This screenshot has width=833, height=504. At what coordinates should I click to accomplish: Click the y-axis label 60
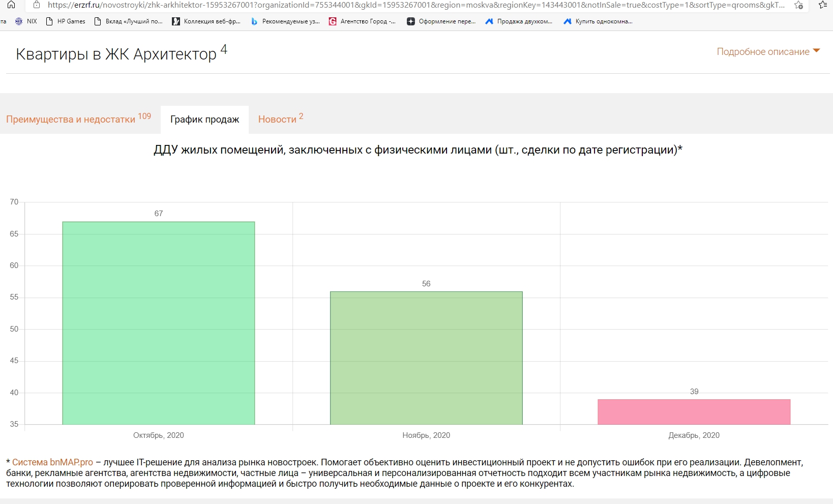[14, 265]
